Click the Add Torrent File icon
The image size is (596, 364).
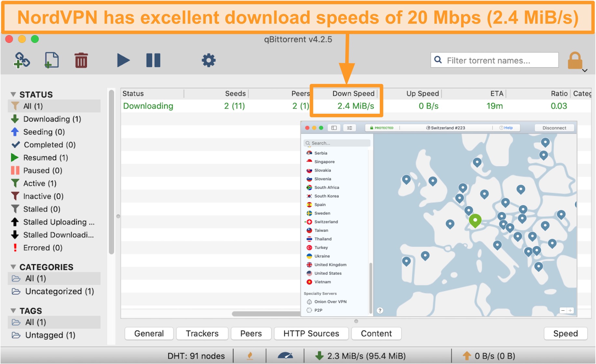click(x=52, y=60)
